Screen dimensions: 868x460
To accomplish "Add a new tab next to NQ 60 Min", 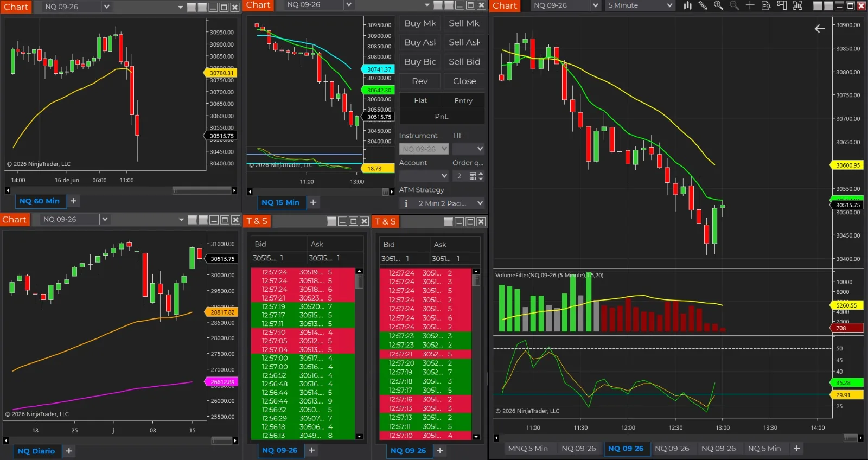I will click(73, 201).
